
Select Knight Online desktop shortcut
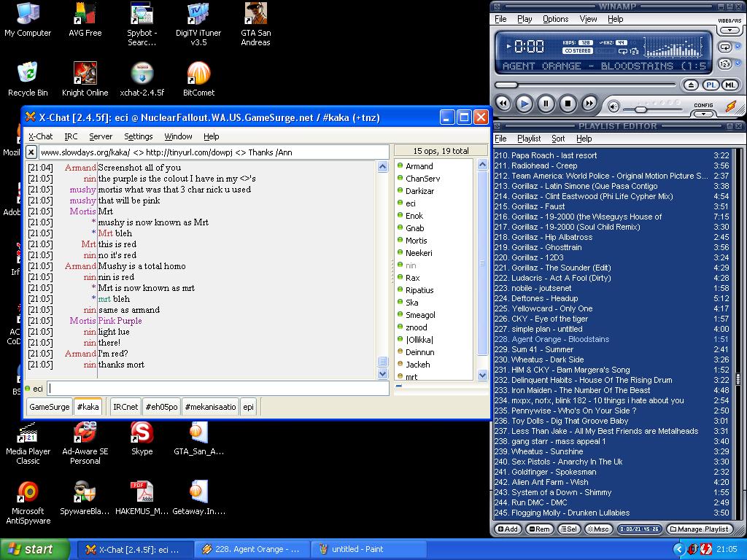(x=85, y=79)
